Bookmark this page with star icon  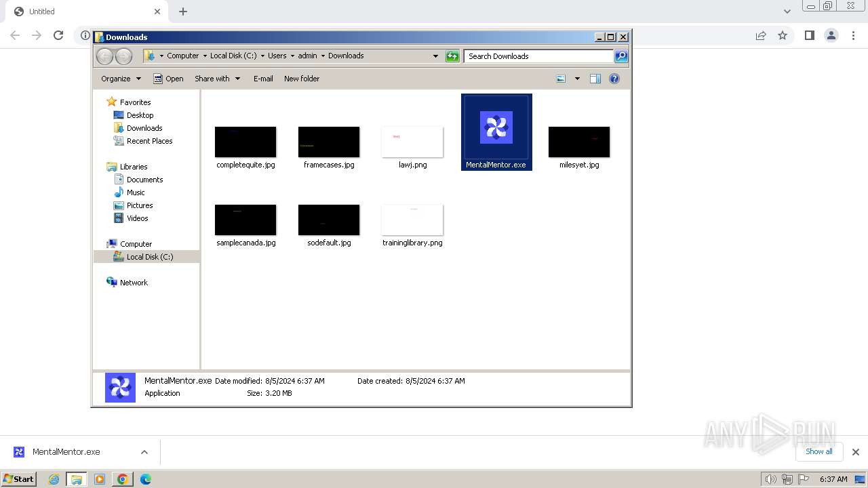click(783, 35)
